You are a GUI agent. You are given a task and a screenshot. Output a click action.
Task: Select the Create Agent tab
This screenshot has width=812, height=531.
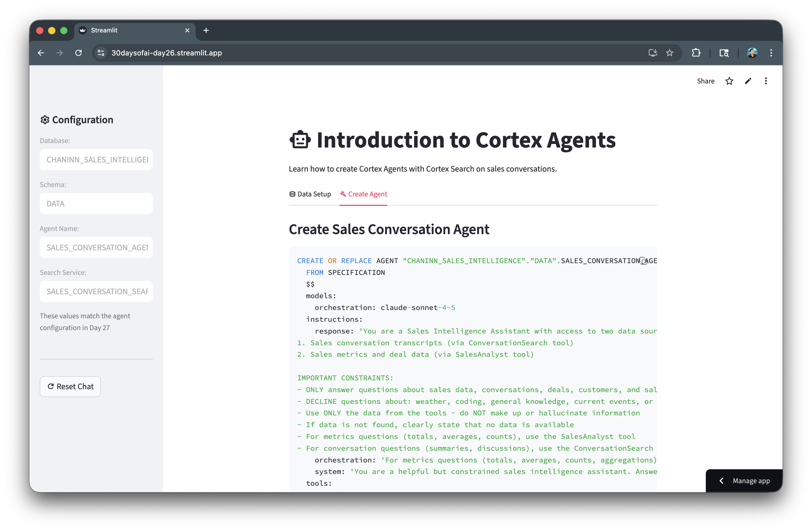pyautogui.click(x=363, y=194)
